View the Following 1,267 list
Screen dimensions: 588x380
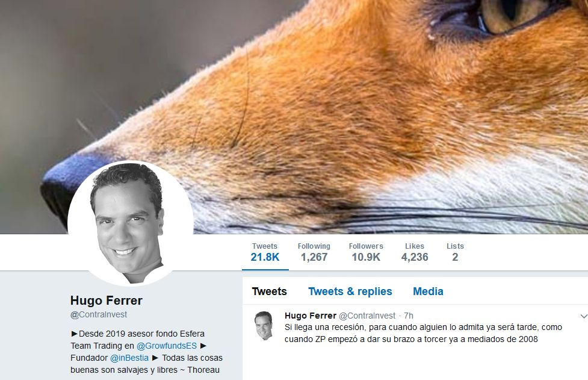tap(314, 252)
